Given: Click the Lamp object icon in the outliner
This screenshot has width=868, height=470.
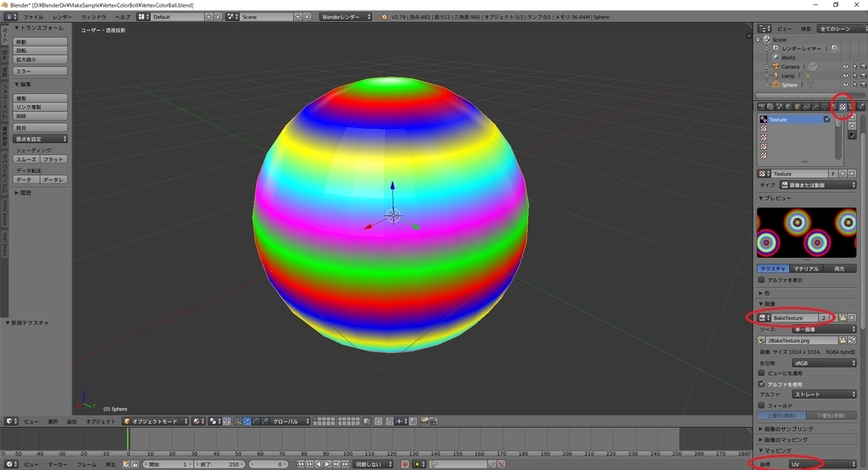Looking at the screenshot, I should pos(776,75).
